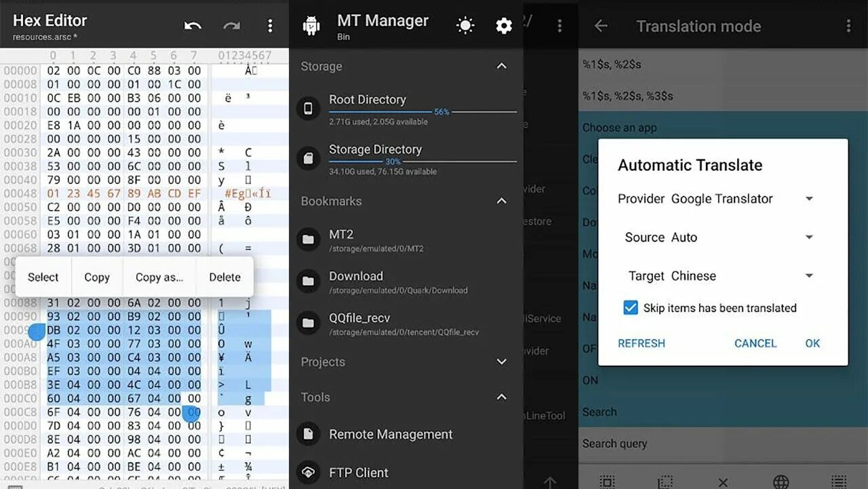Select the 'Search query' string row
Screen dimensions: 868x489
pyautogui.click(x=723, y=444)
